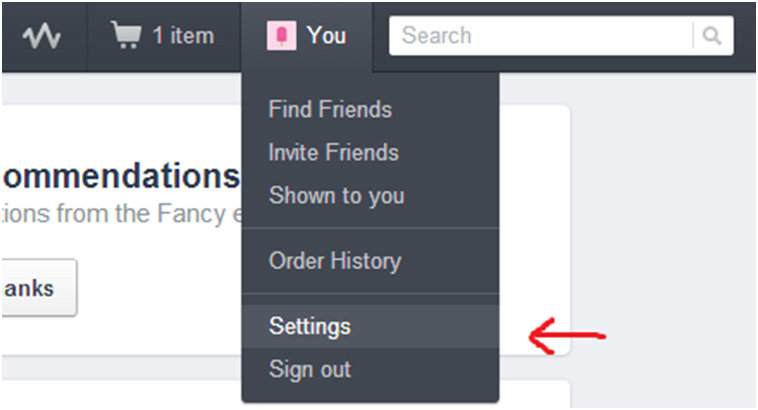Choose "Invite Friends" menu entry

pyautogui.click(x=333, y=152)
